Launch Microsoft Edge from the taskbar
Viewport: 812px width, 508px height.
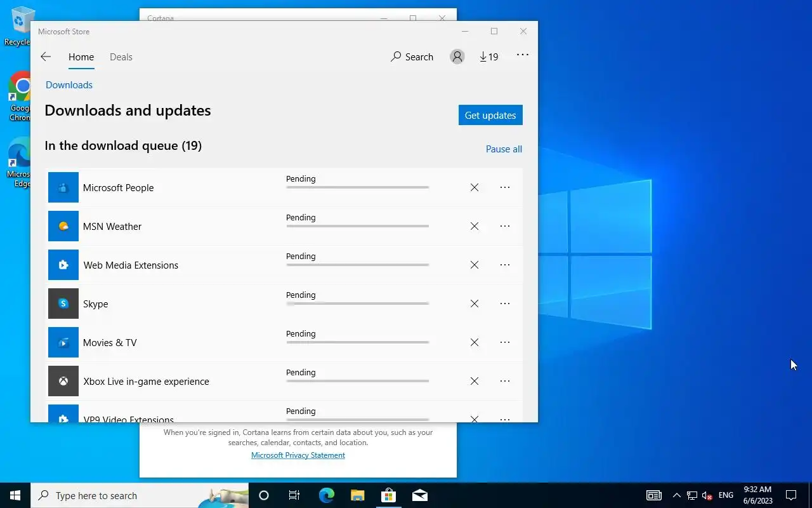click(x=326, y=495)
